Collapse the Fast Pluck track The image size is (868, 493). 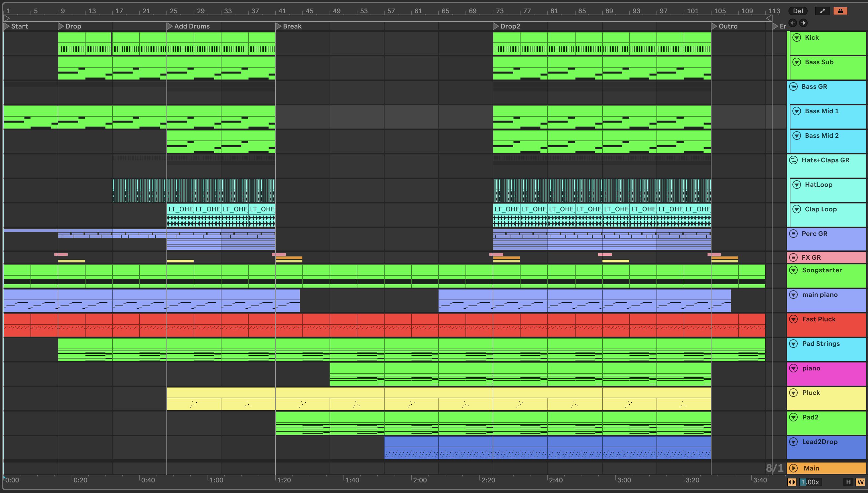pos(793,319)
